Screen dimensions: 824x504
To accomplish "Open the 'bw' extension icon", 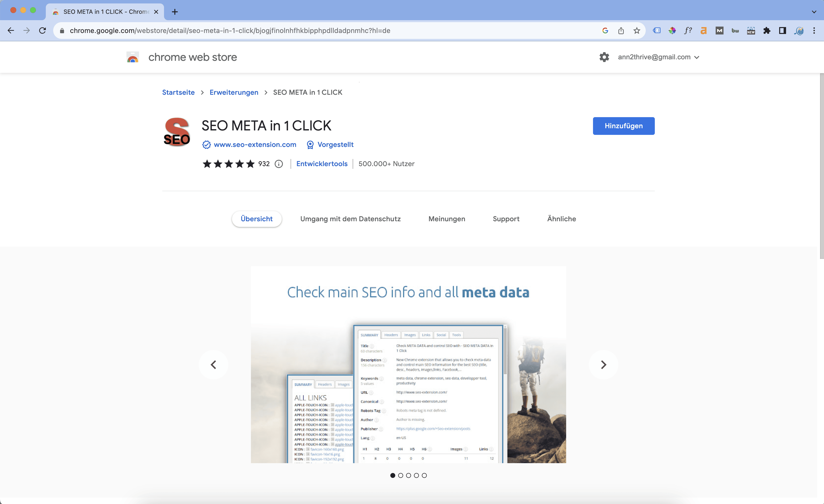I will coord(735,31).
